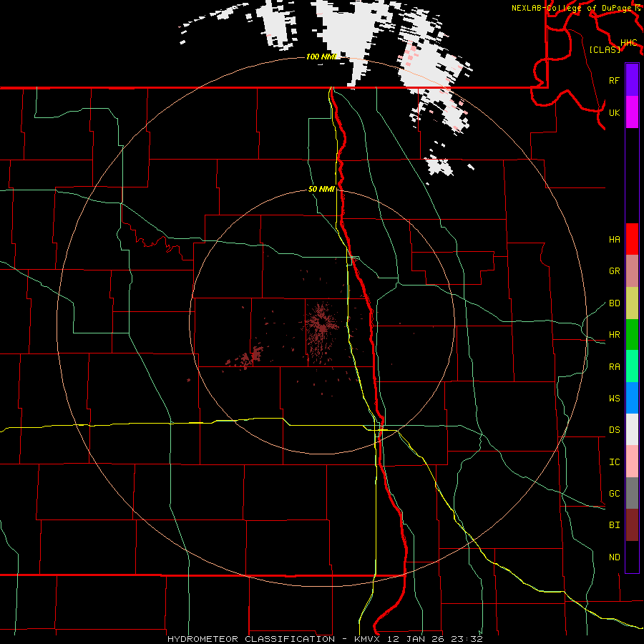
Task: Click the "BD" legend label
Action: [x=614, y=303]
